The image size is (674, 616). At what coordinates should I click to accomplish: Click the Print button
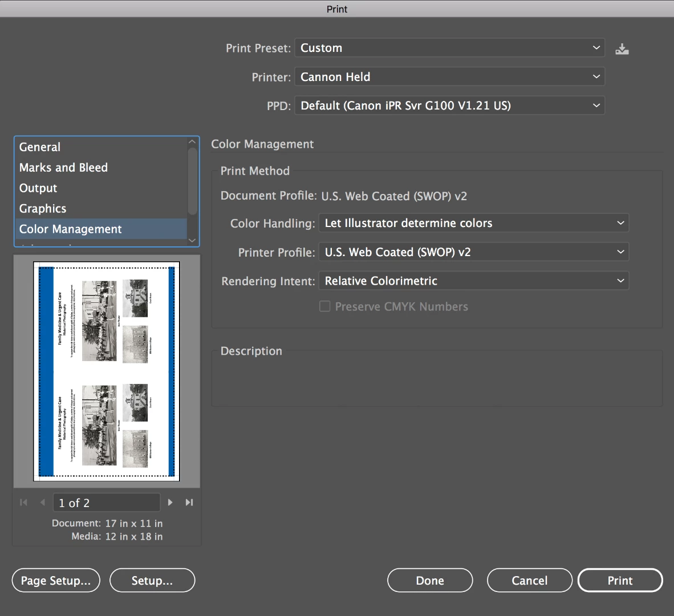620,580
